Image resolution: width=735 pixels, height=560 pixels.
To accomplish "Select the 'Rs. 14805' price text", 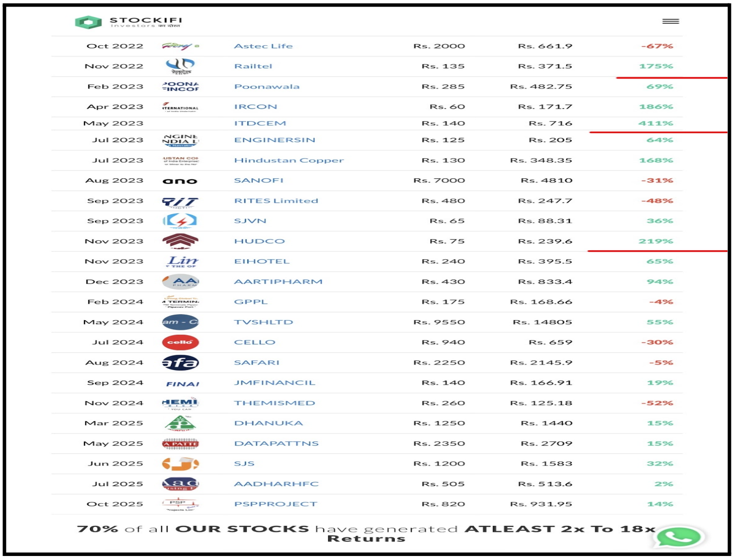I will pyautogui.click(x=542, y=322).
